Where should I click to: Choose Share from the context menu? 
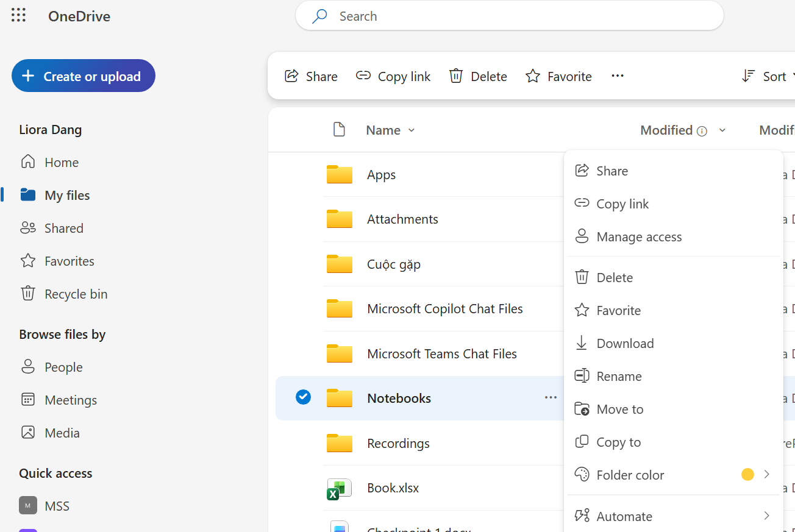click(x=674, y=171)
